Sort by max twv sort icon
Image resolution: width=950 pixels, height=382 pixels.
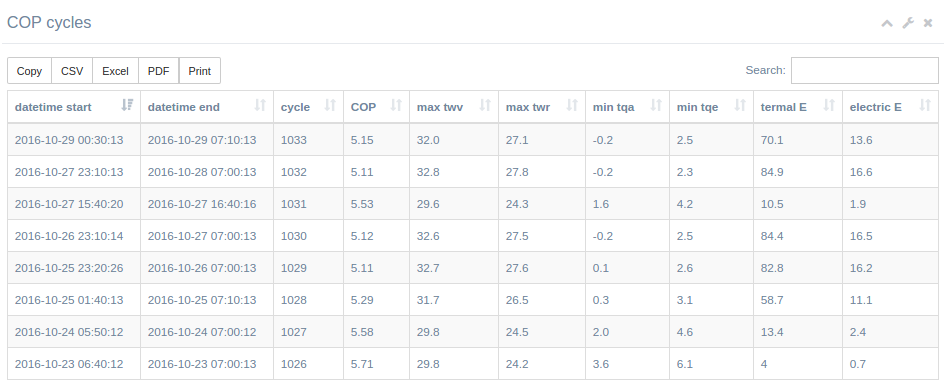tap(485, 105)
